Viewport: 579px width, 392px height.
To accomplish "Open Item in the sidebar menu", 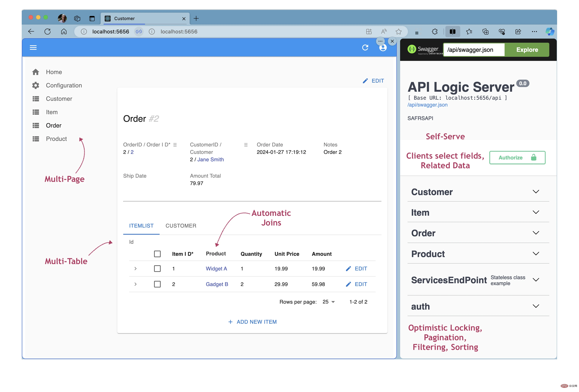I will (52, 112).
